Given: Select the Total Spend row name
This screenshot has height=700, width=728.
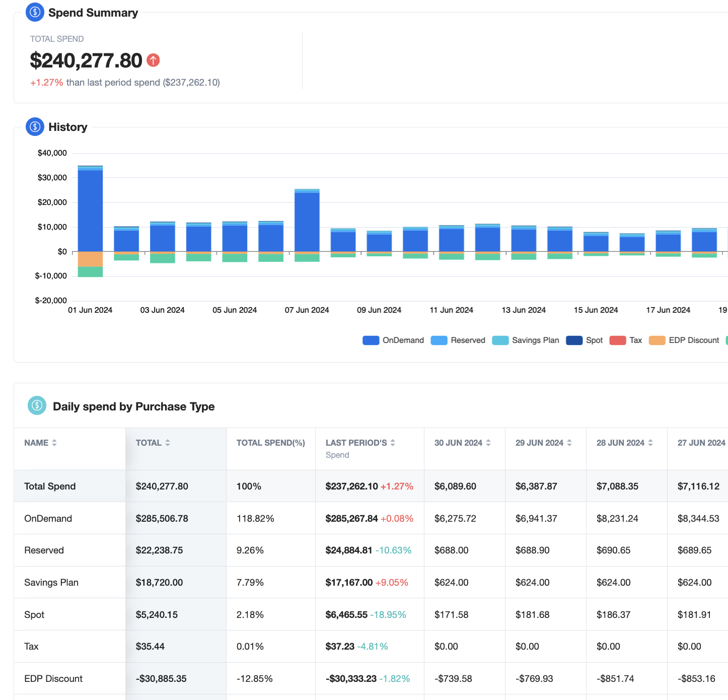Looking at the screenshot, I should pyautogui.click(x=50, y=486).
